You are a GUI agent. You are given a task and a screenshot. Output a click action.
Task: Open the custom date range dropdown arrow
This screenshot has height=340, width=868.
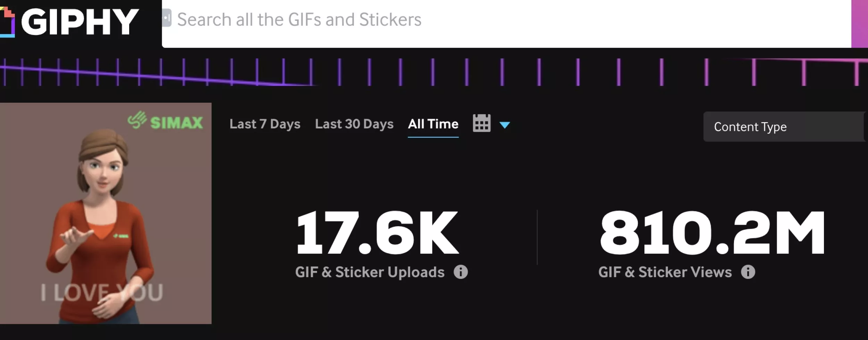(x=506, y=125)
